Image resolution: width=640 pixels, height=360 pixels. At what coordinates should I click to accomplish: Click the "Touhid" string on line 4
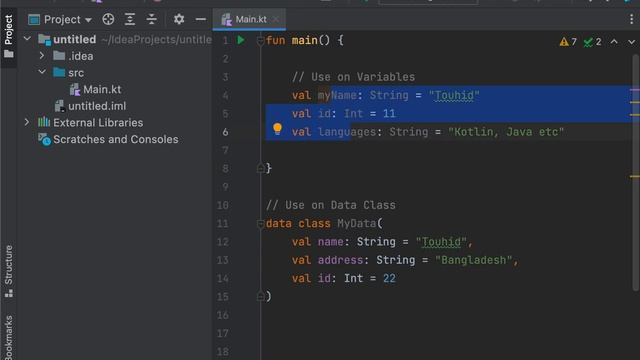click(x=454, y=95)
